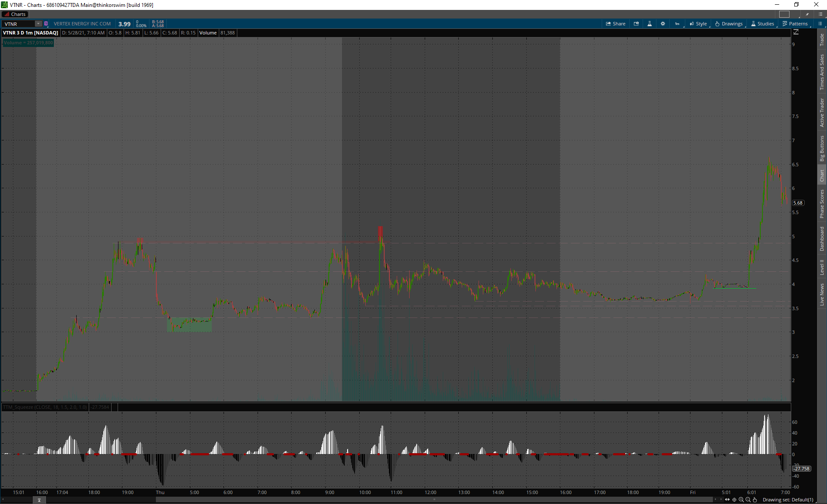Open the Drawing set Default menu

click(x=788, y=500)
